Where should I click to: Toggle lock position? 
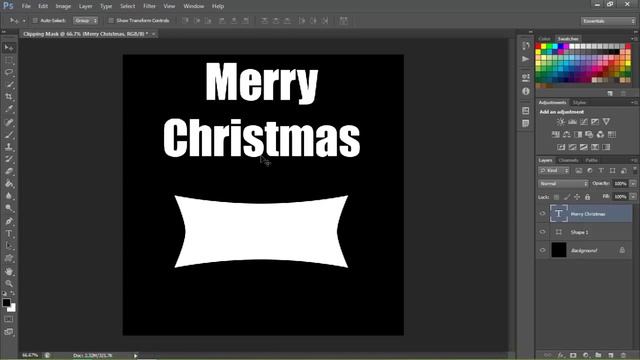577,197
